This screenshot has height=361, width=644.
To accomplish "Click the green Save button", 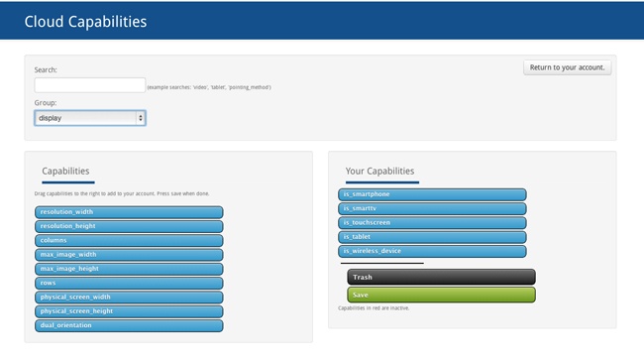I will 441,295.
